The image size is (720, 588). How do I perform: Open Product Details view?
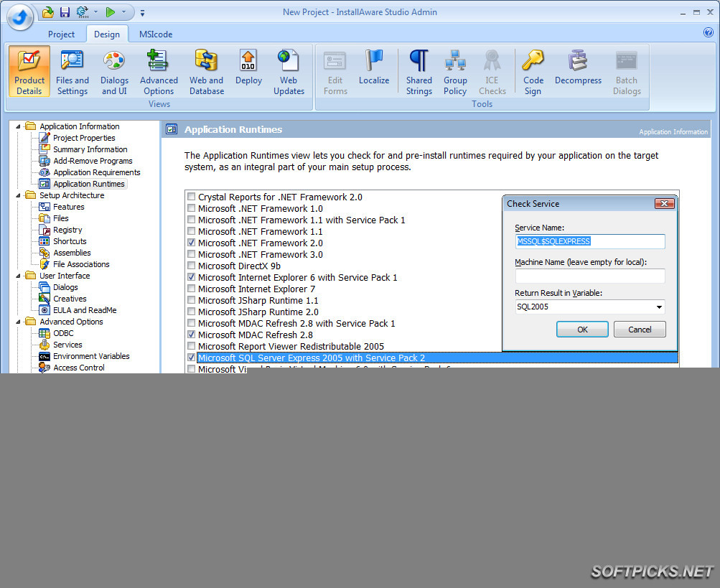tap(29, 72)
